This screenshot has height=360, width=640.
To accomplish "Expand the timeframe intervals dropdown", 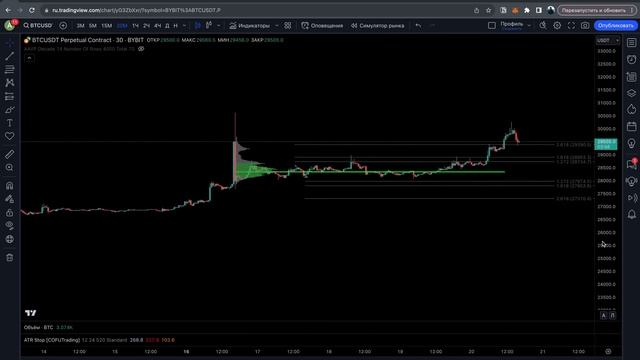I will pos(184,25).
